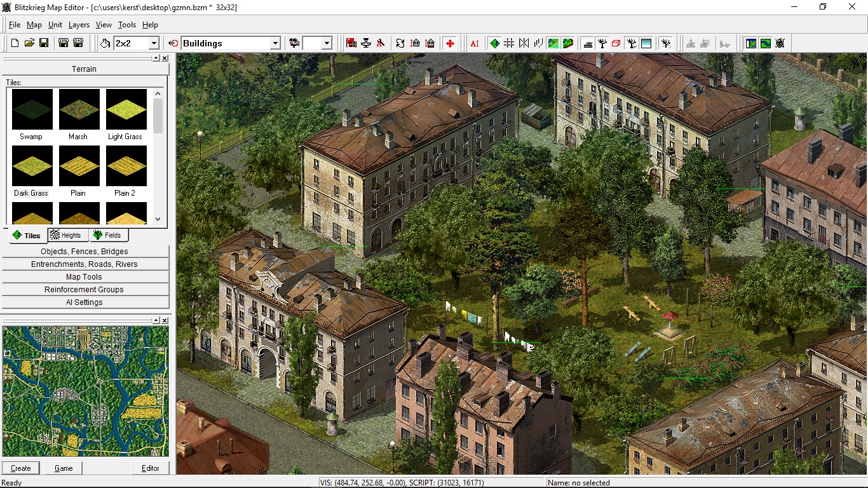868x488 pixels.
Task: Click the red circular arrow icon beside Buildings
Action: coord(173,43)
